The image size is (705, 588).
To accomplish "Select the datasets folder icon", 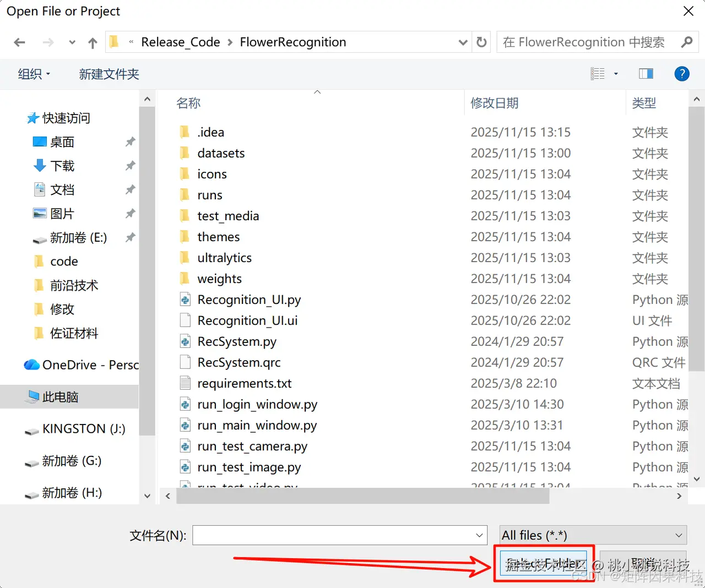I will tap(185, 153).
